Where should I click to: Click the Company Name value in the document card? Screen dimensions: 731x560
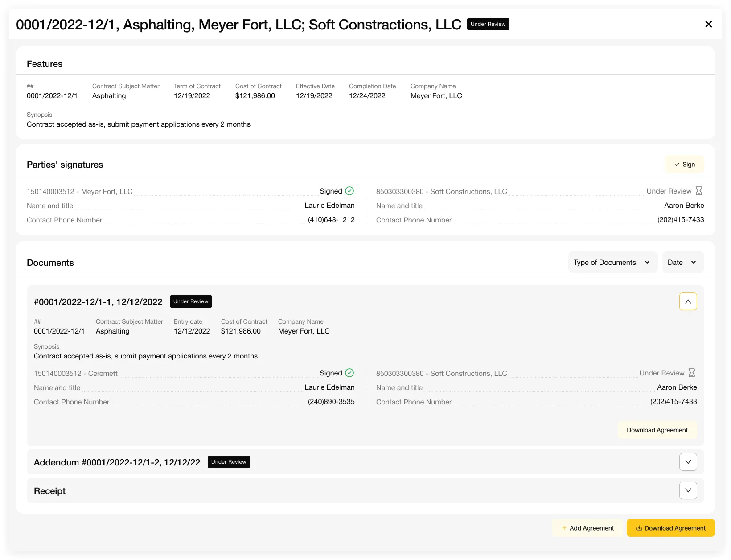click(304, 331)
